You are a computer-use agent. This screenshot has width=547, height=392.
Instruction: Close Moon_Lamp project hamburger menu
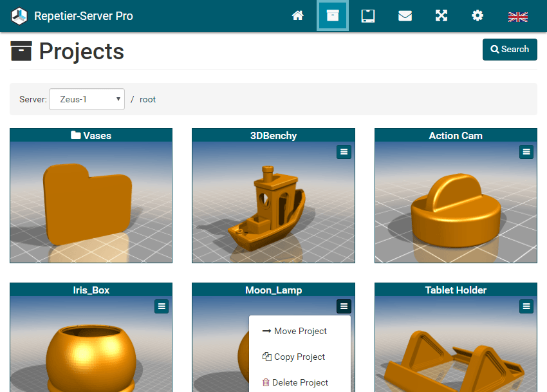(x=344, y=306)
